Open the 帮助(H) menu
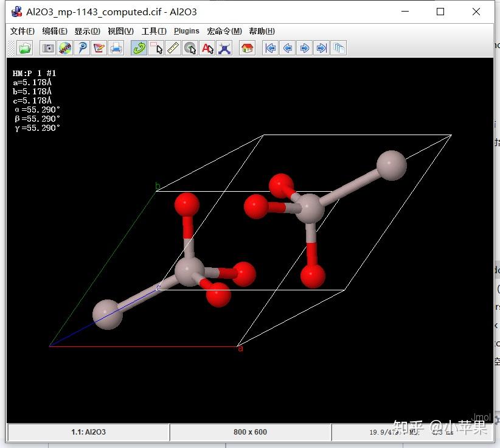The height and width of the screenshot is (448, 500). (262, 31)
